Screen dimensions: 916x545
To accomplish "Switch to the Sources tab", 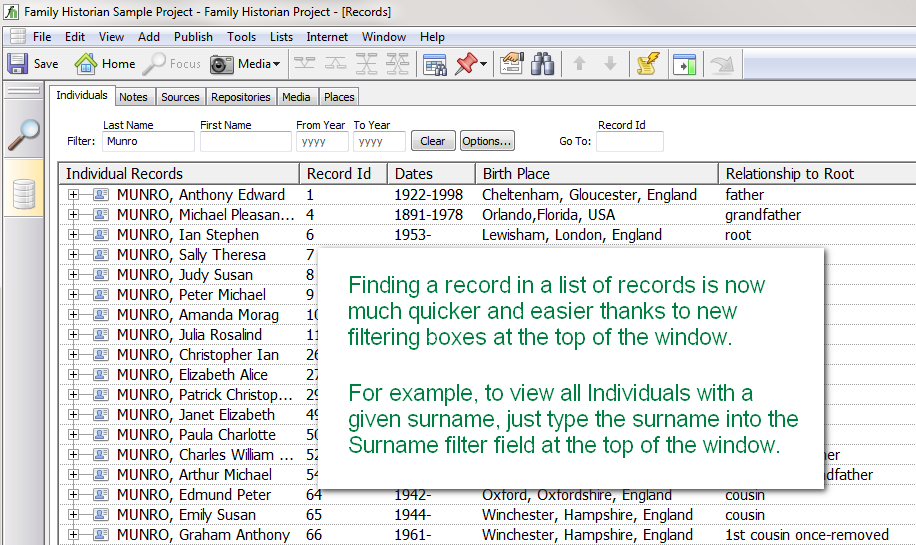I will click(x=180, y=97).
